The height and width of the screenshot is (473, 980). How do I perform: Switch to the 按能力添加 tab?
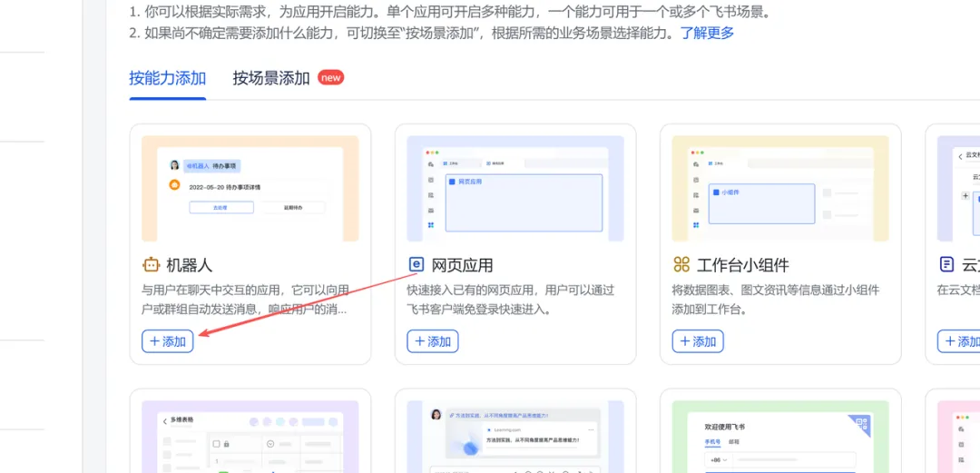pos(168,78)
